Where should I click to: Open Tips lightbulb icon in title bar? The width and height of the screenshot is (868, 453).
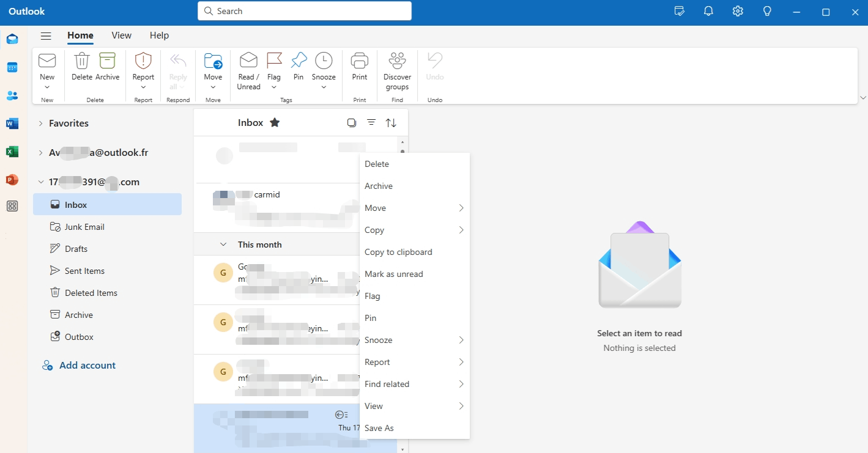tap(767, 11)
